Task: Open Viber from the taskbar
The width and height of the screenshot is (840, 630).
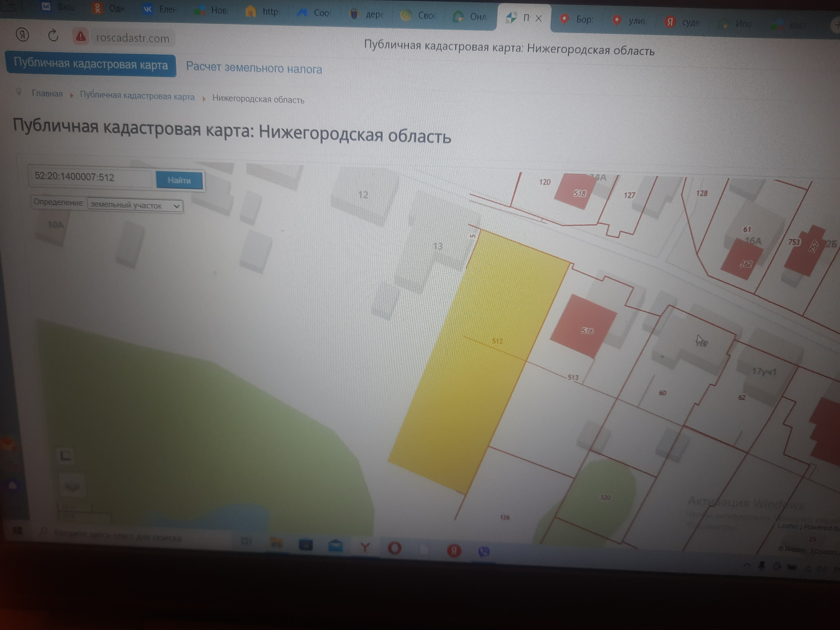Action: pos(483,551)
